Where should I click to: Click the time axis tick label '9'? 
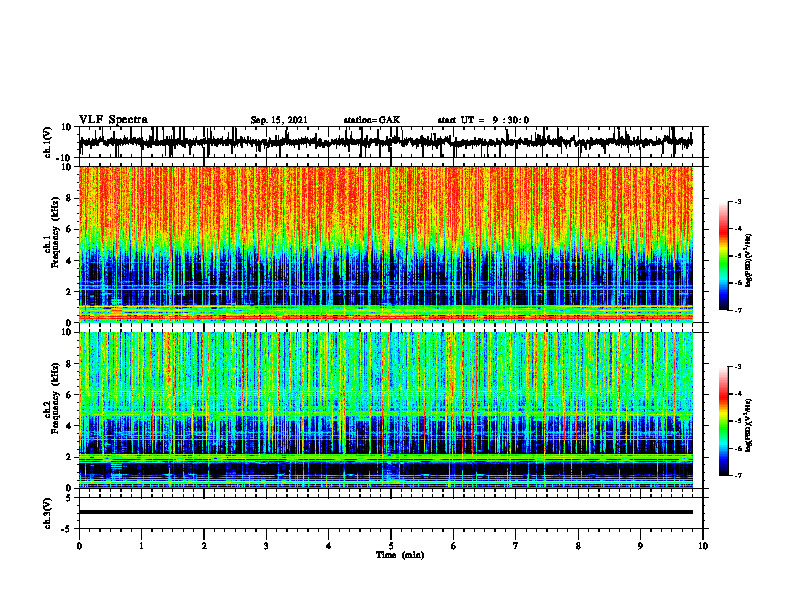click(x=640, y=546)
